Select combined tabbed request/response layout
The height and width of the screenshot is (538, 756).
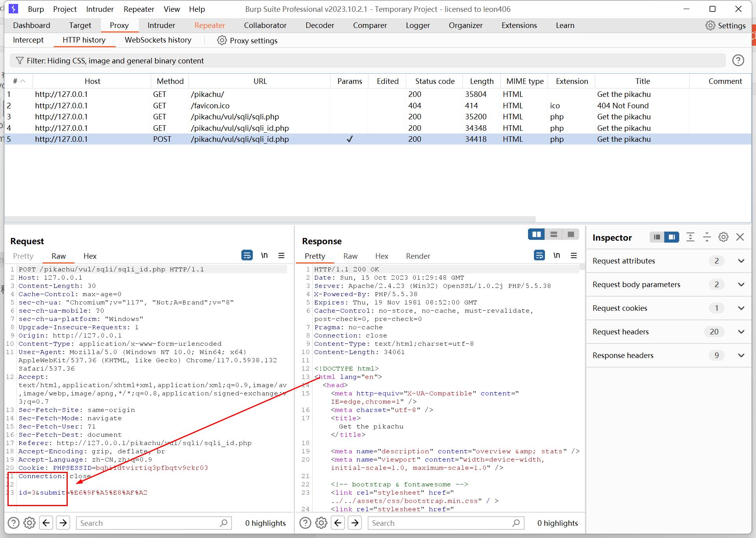pyautogui.click(x=571, y=234)
